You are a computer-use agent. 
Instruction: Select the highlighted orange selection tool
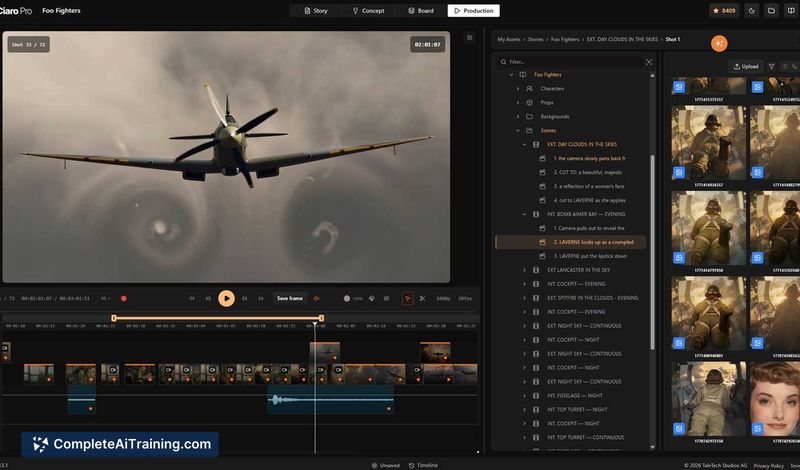[408, 299]
